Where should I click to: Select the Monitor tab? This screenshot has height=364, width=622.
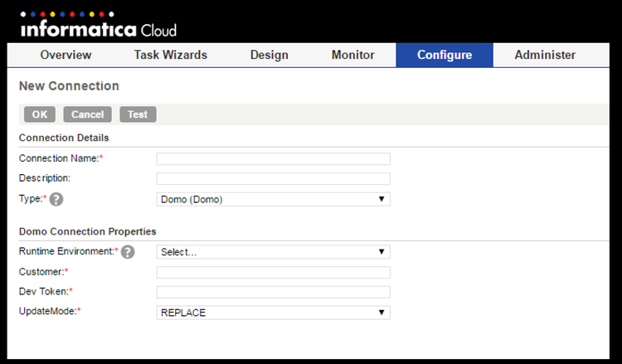(x=353, y=55)
